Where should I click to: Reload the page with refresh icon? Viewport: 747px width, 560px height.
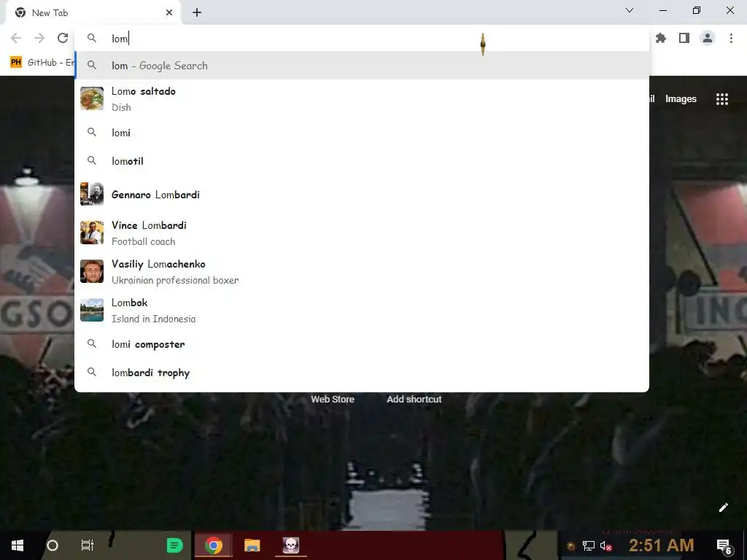tap(63, 38)
